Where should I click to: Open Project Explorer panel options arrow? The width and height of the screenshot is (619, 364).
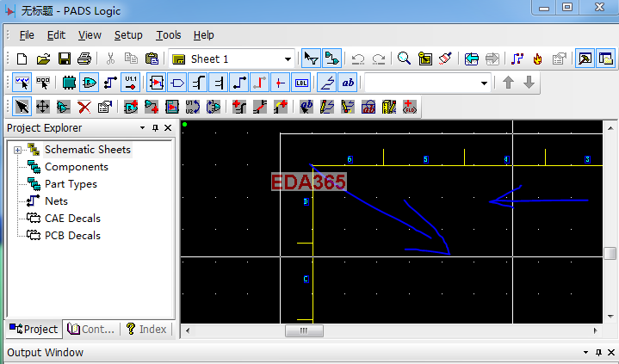tap(143, 128)
